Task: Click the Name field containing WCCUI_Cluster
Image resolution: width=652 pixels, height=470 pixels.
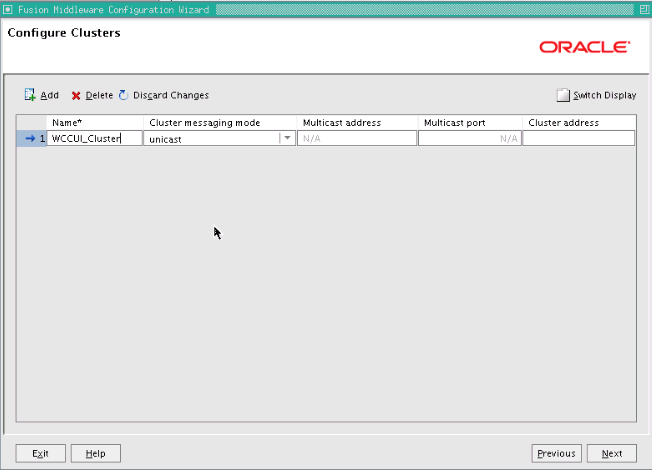Action: click(95, 138)
